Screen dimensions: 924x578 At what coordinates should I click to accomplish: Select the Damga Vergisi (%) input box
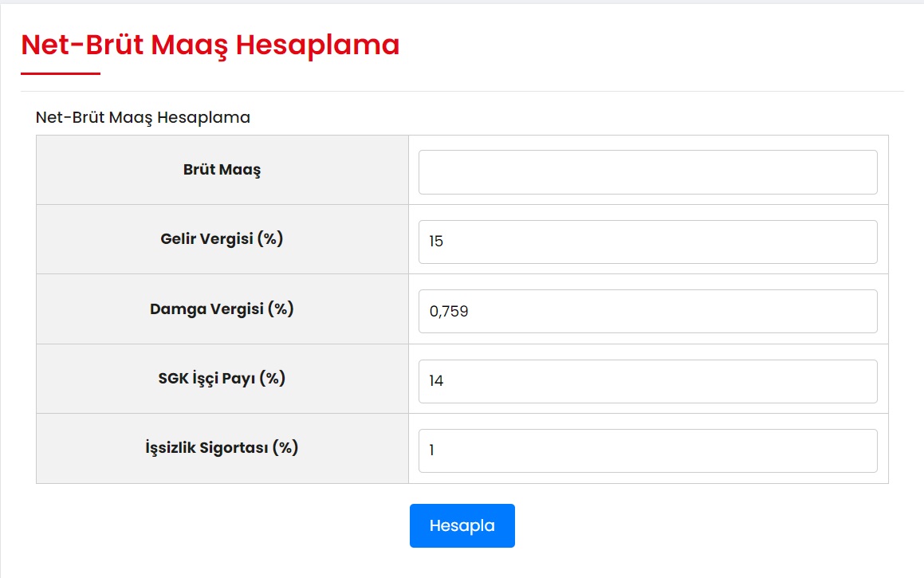(647, 311)
